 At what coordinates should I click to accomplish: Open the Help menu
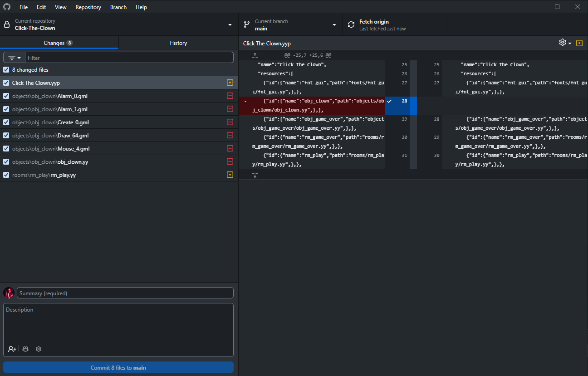pyautogui.click(x=141, y=7)
